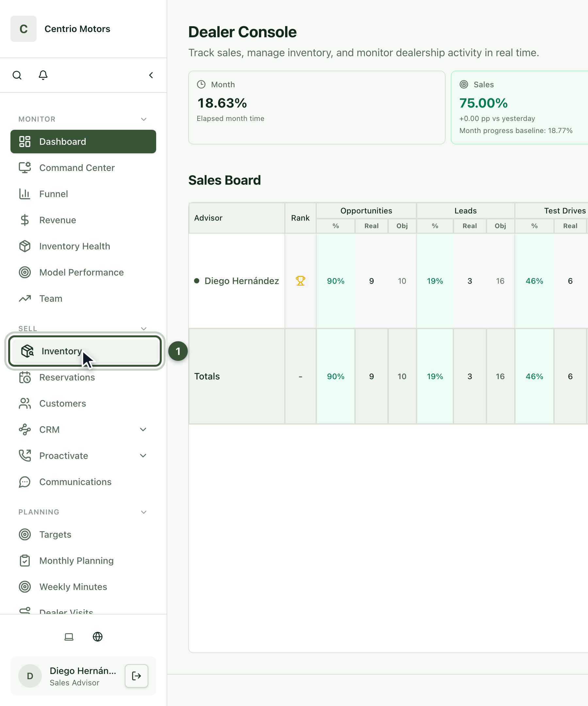This screenshot has width=588, height=706.
Task: Click the Month elapsed time card
Action: [317, 108]
